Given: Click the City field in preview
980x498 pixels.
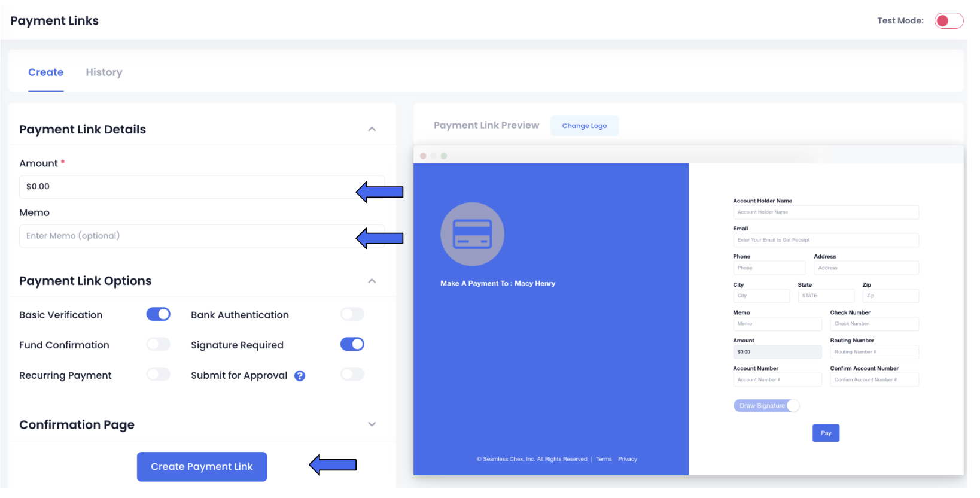Looking at the screenshot, I should click(x=762, y=296).
